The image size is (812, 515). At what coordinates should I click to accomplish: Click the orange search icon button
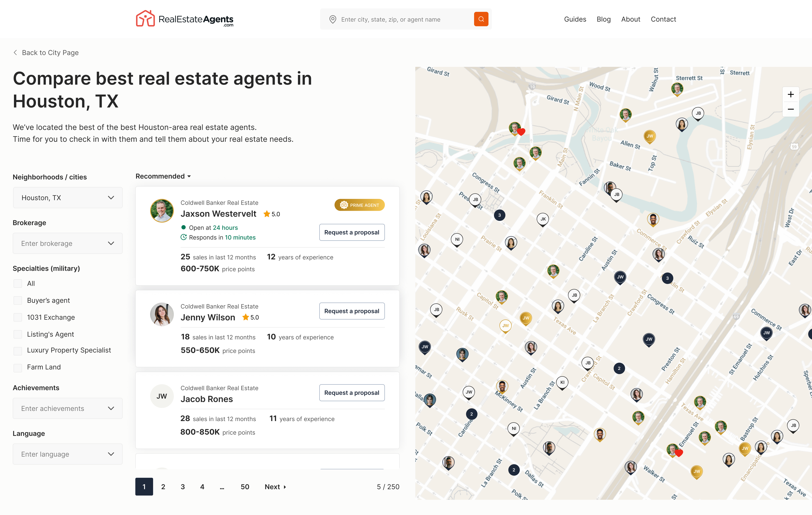coord(481,19)
